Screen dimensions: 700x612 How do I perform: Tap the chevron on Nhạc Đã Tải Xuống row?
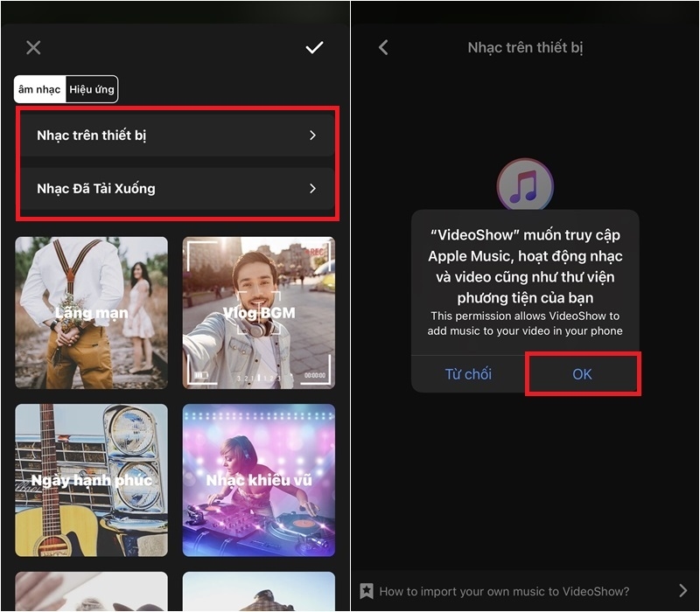point(312,188)
